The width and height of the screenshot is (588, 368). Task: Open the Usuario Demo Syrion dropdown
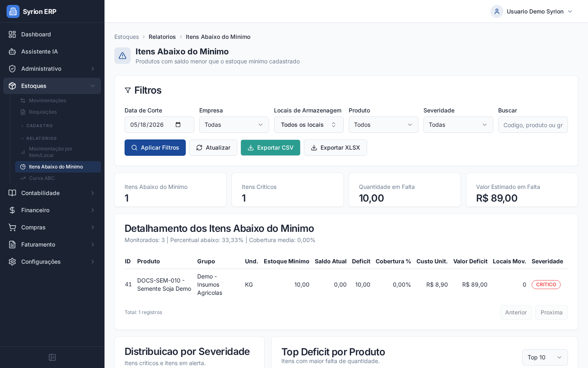point(532,11)
